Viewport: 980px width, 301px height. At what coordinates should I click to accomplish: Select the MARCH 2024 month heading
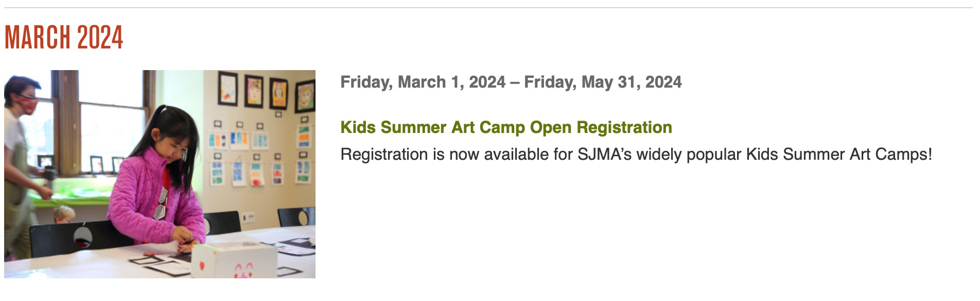tap(64, 38)
